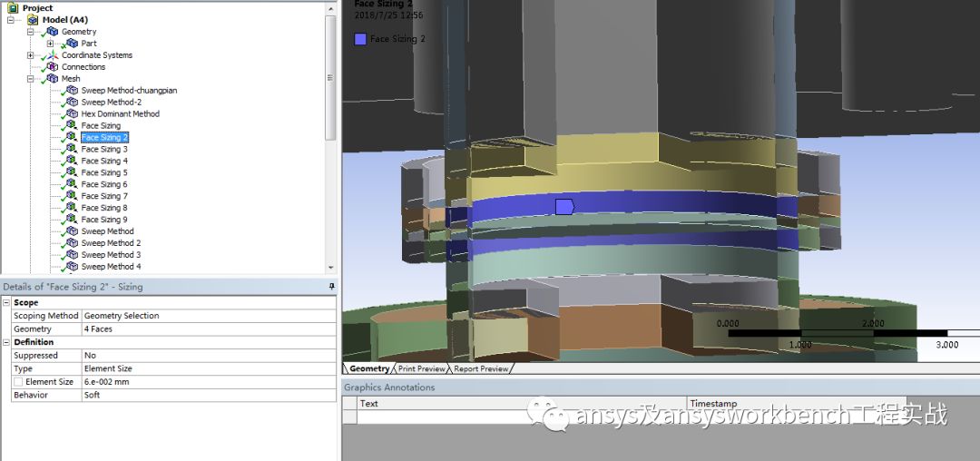Screen dimensions: 980x461
Task: Expand the Part node under Geometry
Action: click(51, 44)
